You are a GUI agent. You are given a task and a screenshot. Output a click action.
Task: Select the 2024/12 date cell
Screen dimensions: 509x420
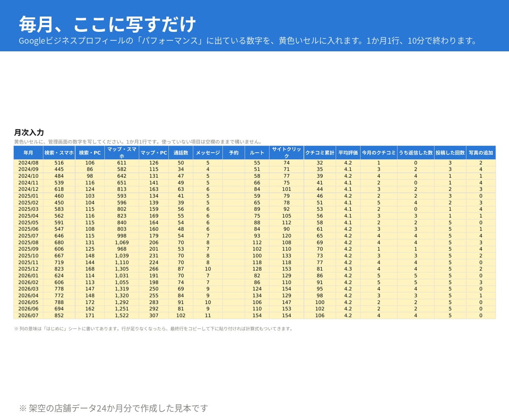point(28,189)
